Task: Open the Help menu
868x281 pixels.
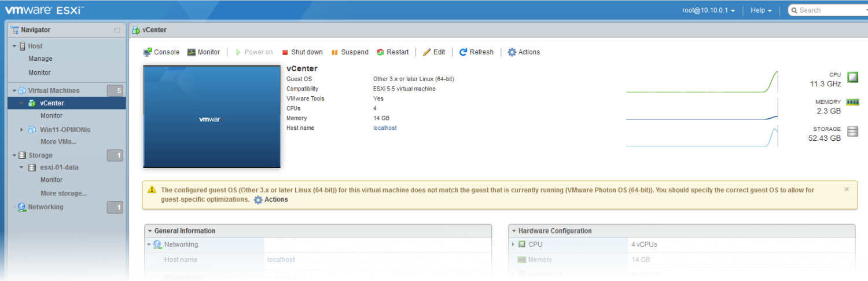Action: [760, 10]
